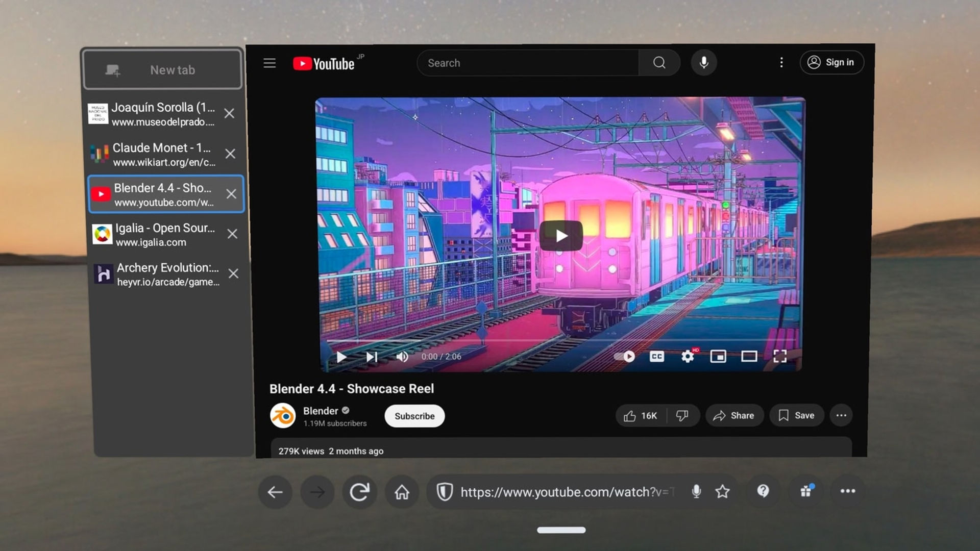Seek along the video progress bar
980x551 pixels.
[560, 340]
